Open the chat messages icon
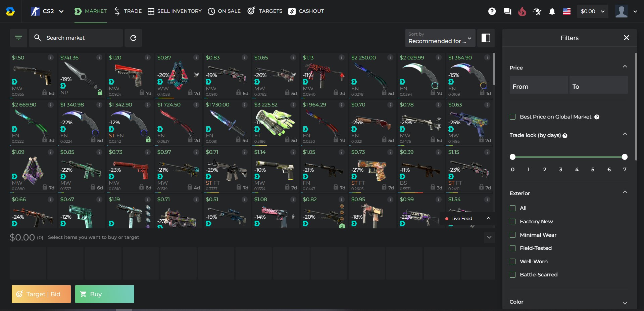The width and height of the screenshot is (644, 311). click(x=507, y=11)
